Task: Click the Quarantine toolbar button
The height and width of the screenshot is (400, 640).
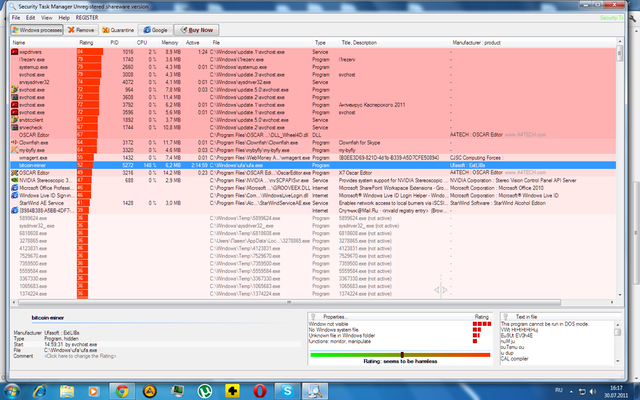Action: click(x=118, y=30)
